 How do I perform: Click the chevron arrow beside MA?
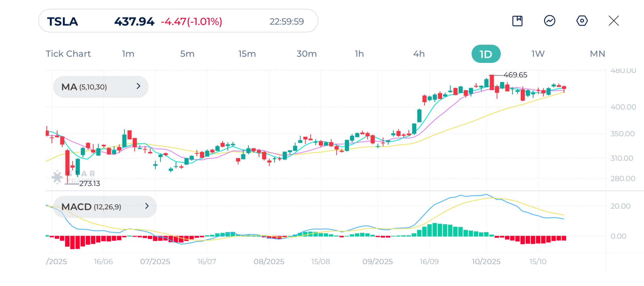click(138, 86)
